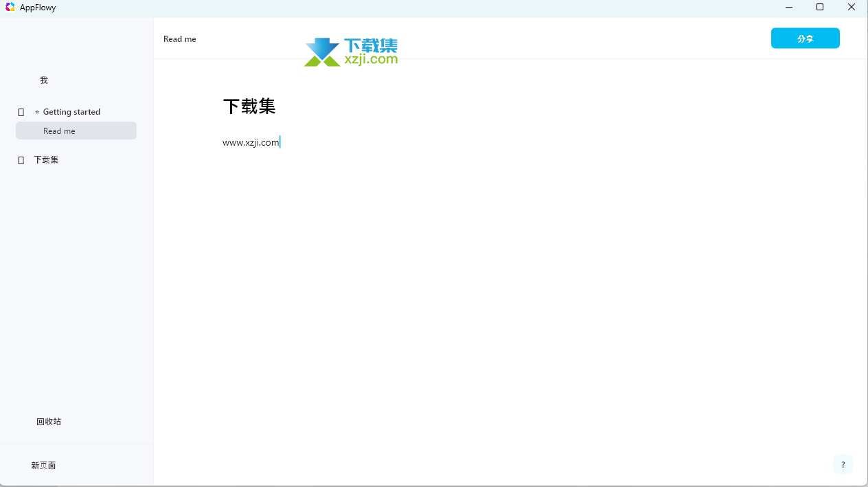Image resolution: width=868 pixels, height=487 pixels.
Task: Minimize the AppFlowy window
Action: pyautogui.click(x=788, y=8)
